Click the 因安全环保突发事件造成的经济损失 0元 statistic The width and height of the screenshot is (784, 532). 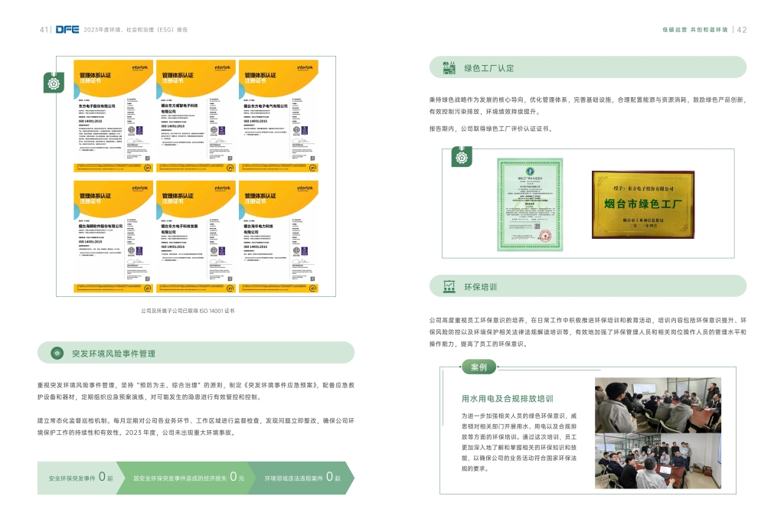[x=188, y=478]
